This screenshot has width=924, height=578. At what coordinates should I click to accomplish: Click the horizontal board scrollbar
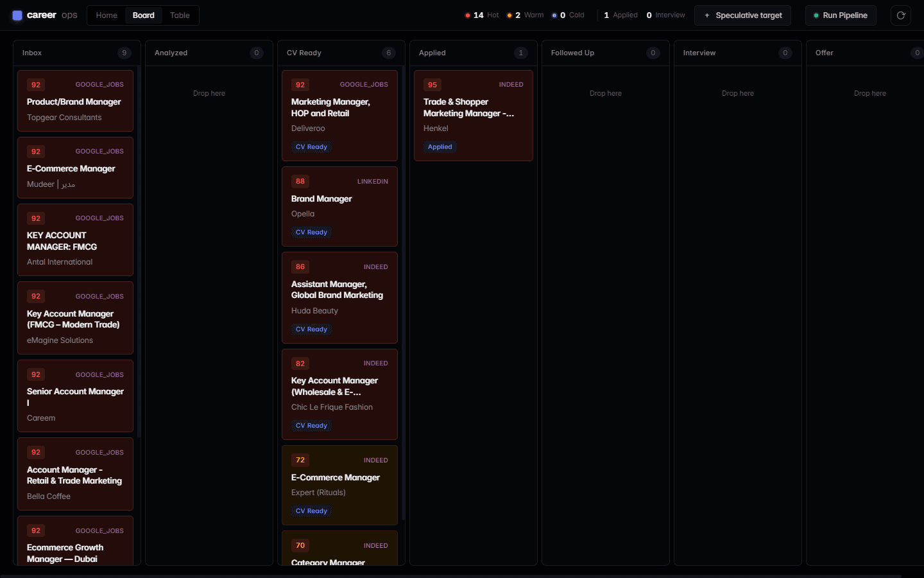450,576
